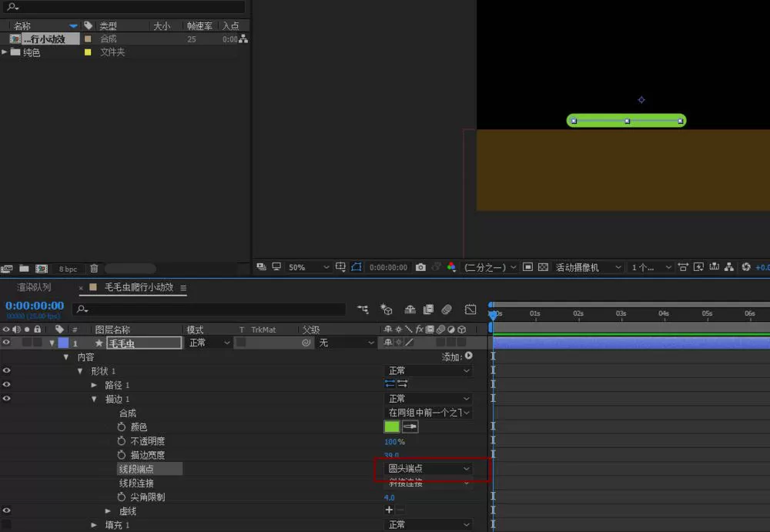
Task: Toggle the transparency grid
Action: click(543, 266)
